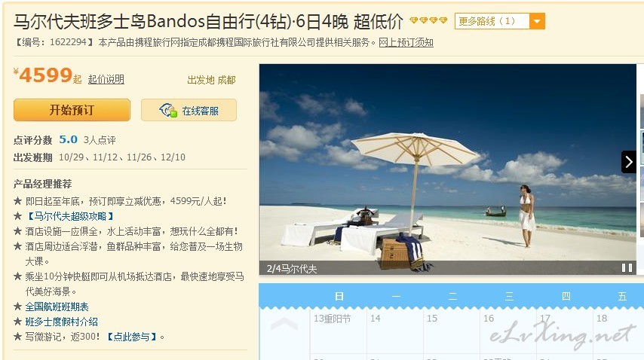Select calendar date 13重阳节
The image size is (644, 360).
pos(339,331)
